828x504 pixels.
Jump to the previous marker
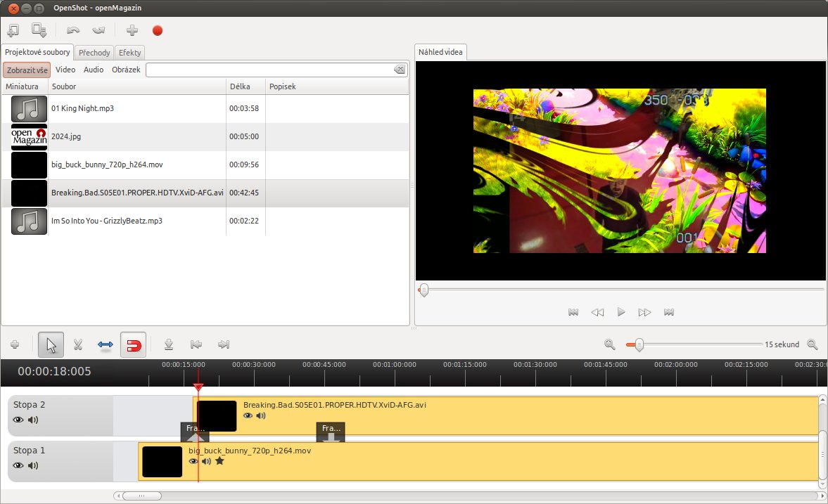pyautogui.click(x=196, y=344)
